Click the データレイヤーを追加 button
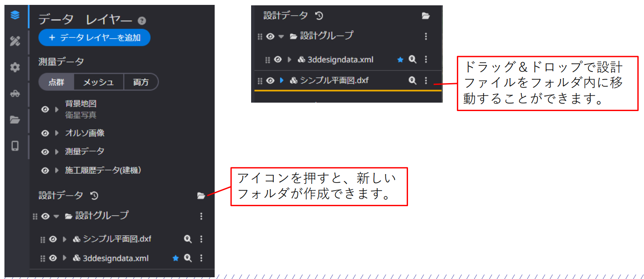This screenshot has width=644, height=279. click(x=94, y=38)
